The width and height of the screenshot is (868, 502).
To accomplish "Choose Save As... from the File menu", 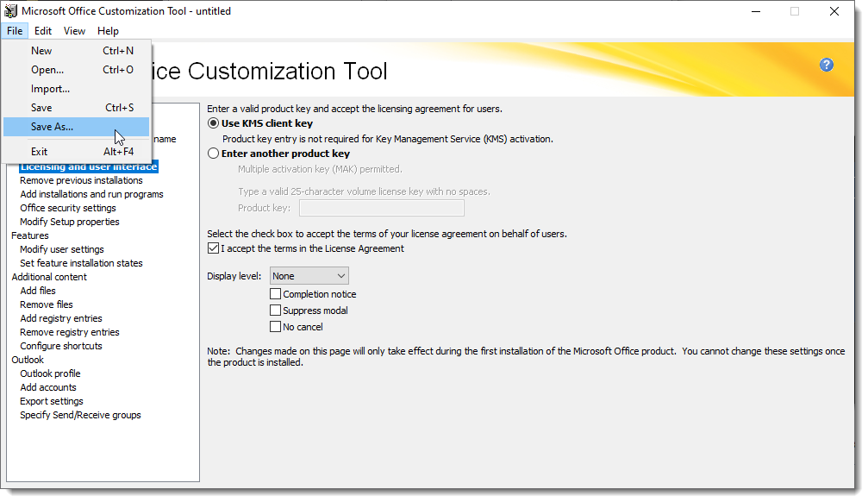I will point(77,127).
